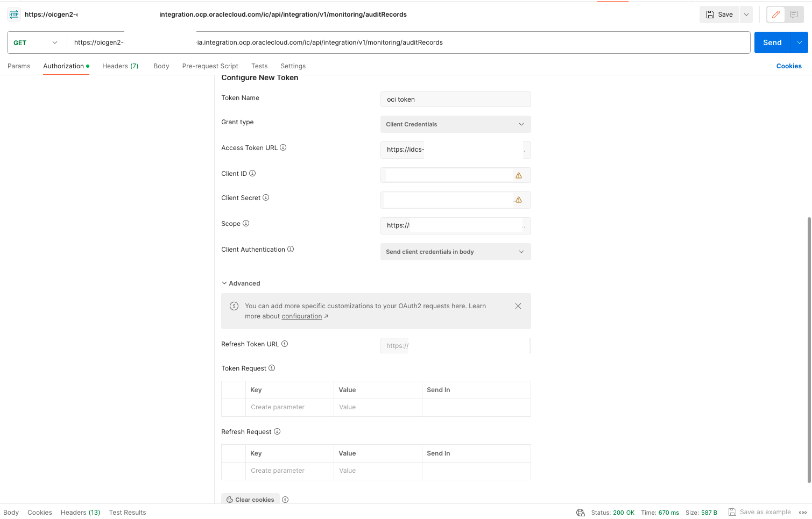Click the globe icon in the status bar
Screen dimensions: 812x519
[x=580, y=512]
